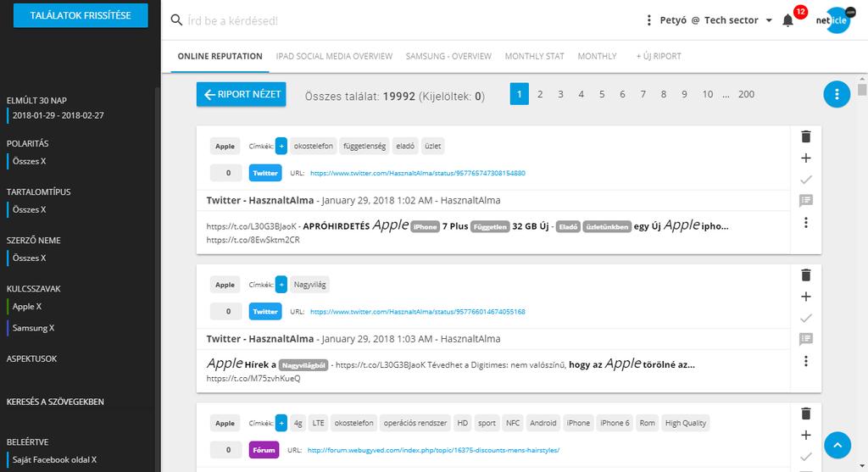Switch to iPad Social Media Overview tab
The image size is (868, 472).
pos(334,56)
